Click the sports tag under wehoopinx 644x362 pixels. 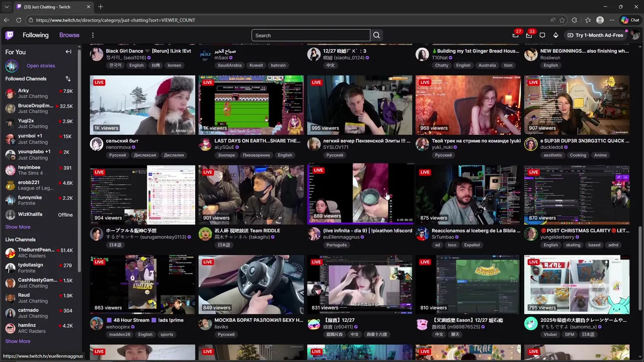pos(167,334)
